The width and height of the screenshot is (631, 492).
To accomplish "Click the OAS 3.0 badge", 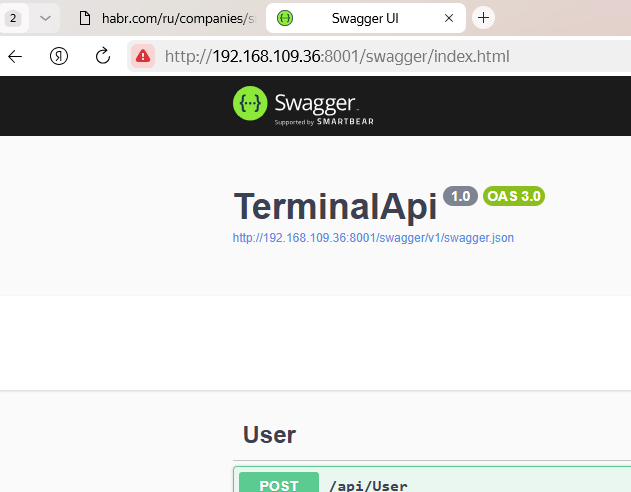I will [x=514, y=196].
